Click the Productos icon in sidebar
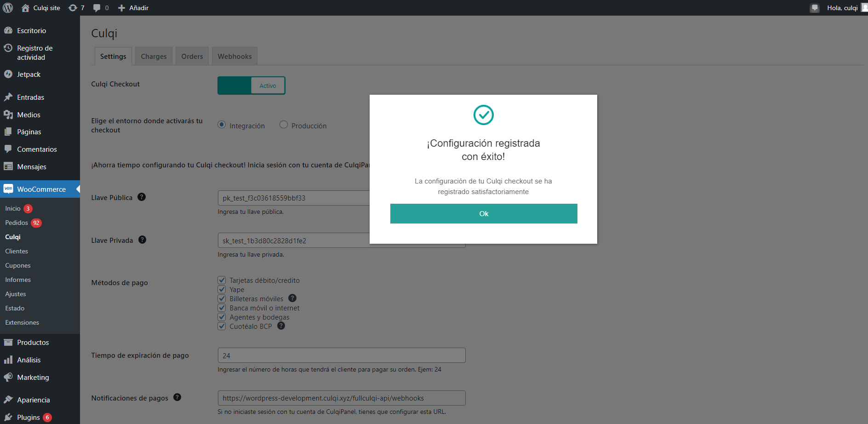868x424 pixels. tap(8, 342)
